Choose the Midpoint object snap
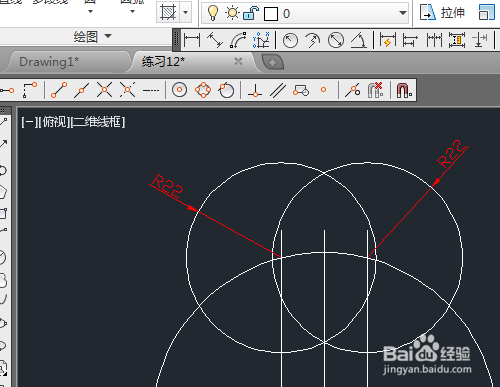 coord(81,90)
